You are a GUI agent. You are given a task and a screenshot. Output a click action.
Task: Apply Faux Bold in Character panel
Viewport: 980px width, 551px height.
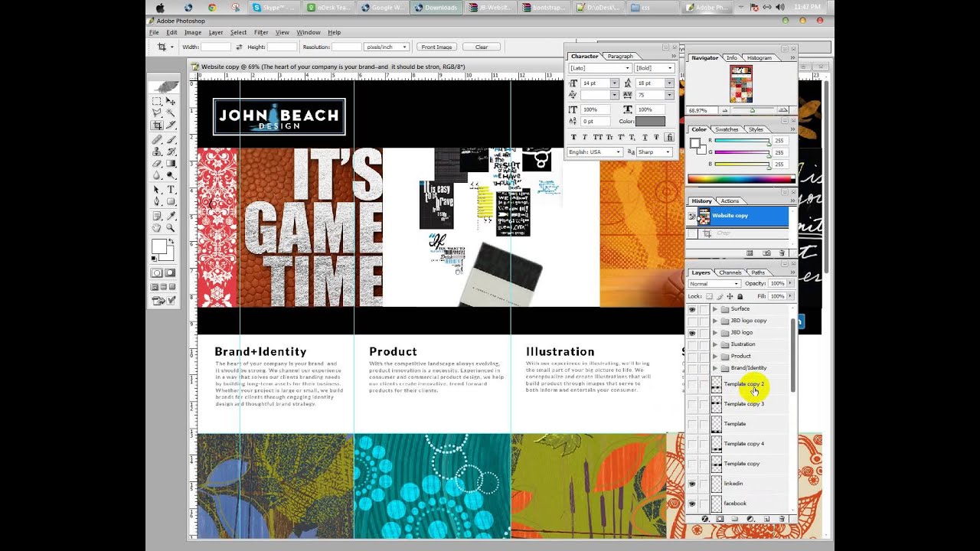click(574, 137)
